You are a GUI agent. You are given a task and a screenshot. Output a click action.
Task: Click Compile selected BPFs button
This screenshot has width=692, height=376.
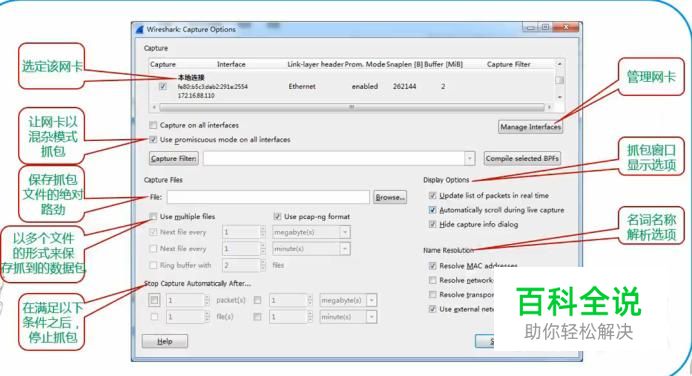click(522, 158)
